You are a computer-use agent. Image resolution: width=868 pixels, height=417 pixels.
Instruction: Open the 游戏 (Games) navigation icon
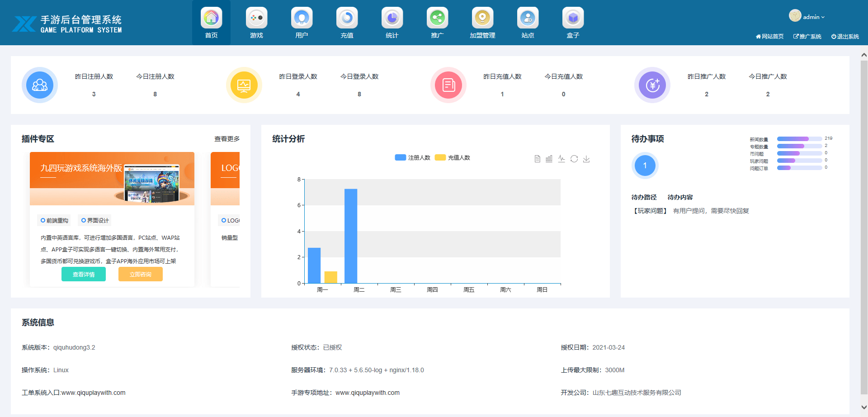[256, 18]
